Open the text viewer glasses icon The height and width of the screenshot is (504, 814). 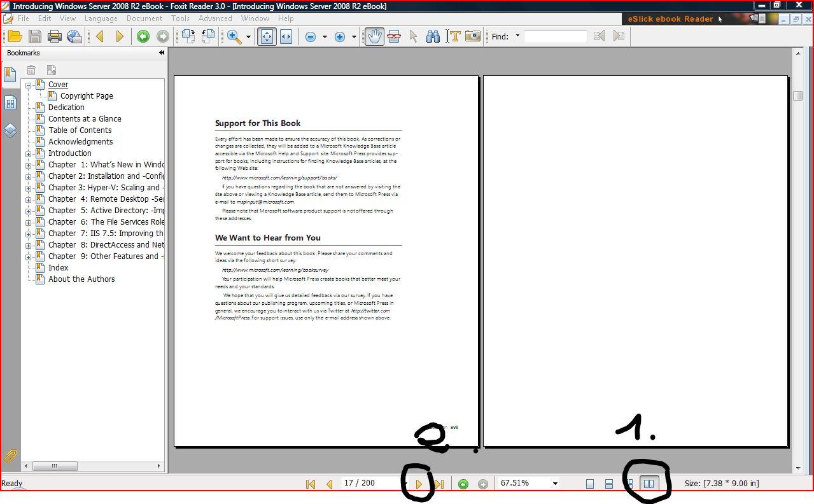tap(394, 36)
